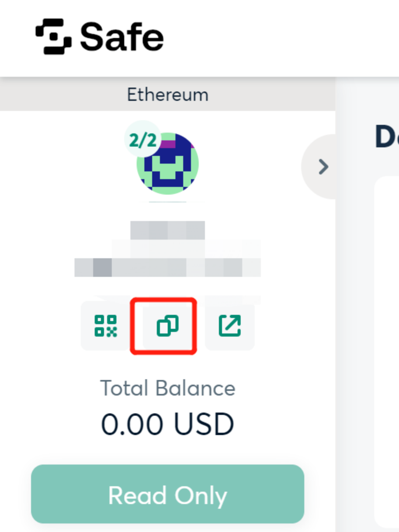Show the Safe address QR code
The height and width of the screenshot is (532, 399).
(106, 326)
